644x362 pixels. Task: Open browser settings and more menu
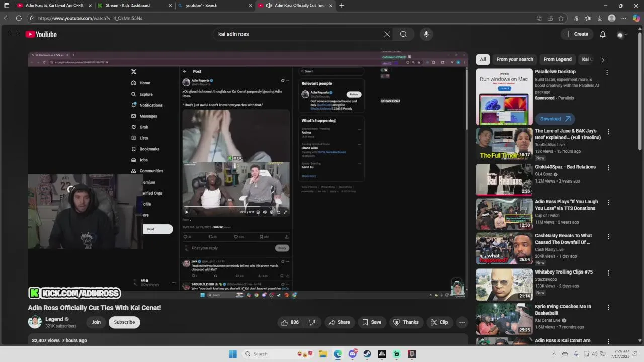click(624, 18)
